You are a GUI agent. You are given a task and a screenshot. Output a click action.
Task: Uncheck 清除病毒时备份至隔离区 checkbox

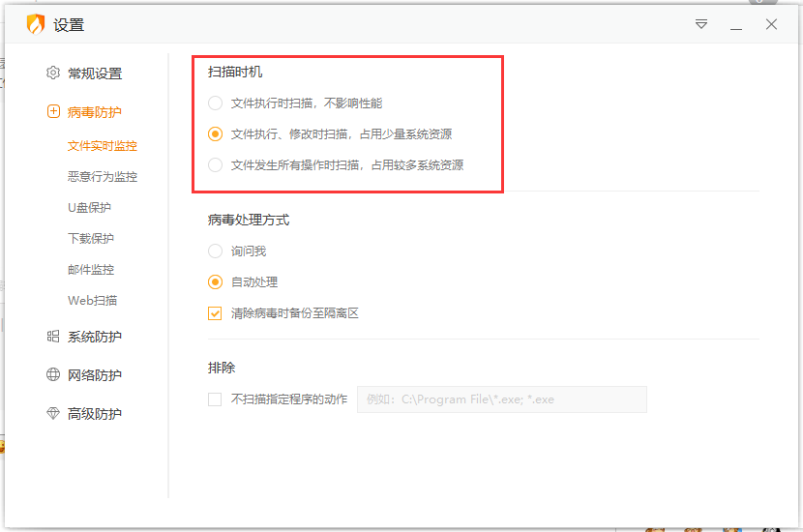click(x=215, y=313)
